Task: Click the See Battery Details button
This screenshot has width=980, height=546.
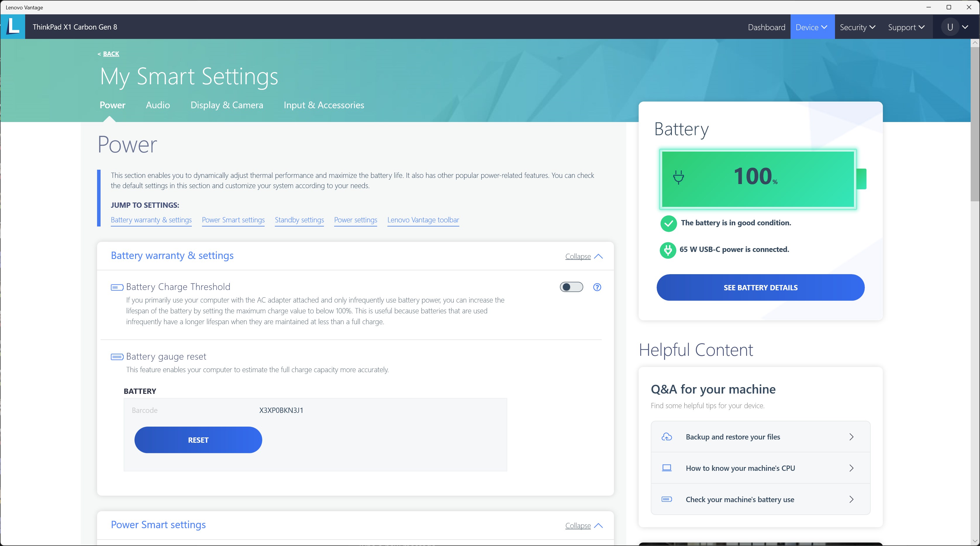Action: tap(760, 287)
